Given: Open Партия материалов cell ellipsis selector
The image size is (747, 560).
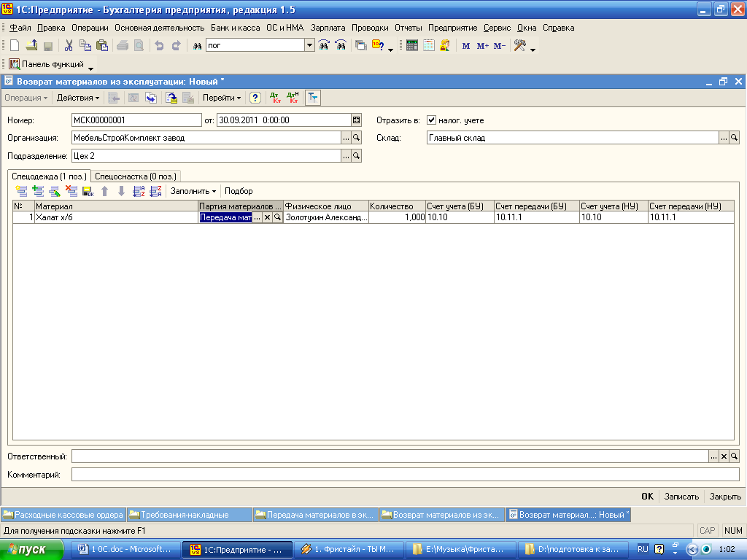Looking at the screenshot, I should point(257,217).
